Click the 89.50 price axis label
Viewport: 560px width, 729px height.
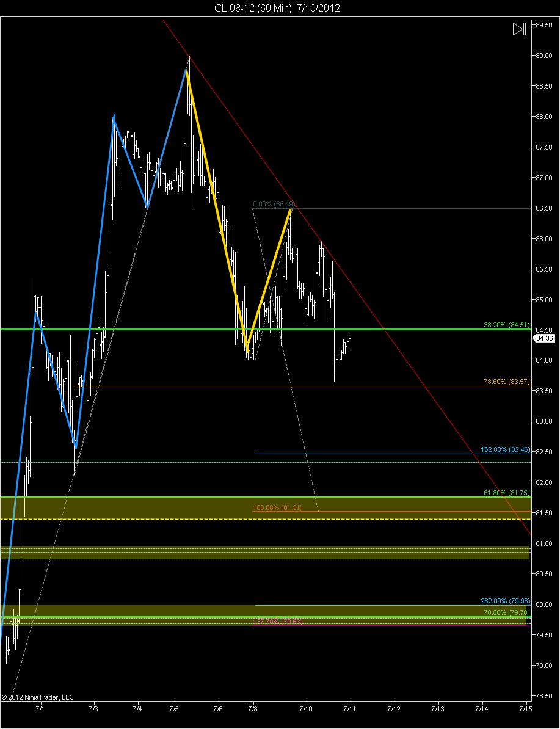544,25
